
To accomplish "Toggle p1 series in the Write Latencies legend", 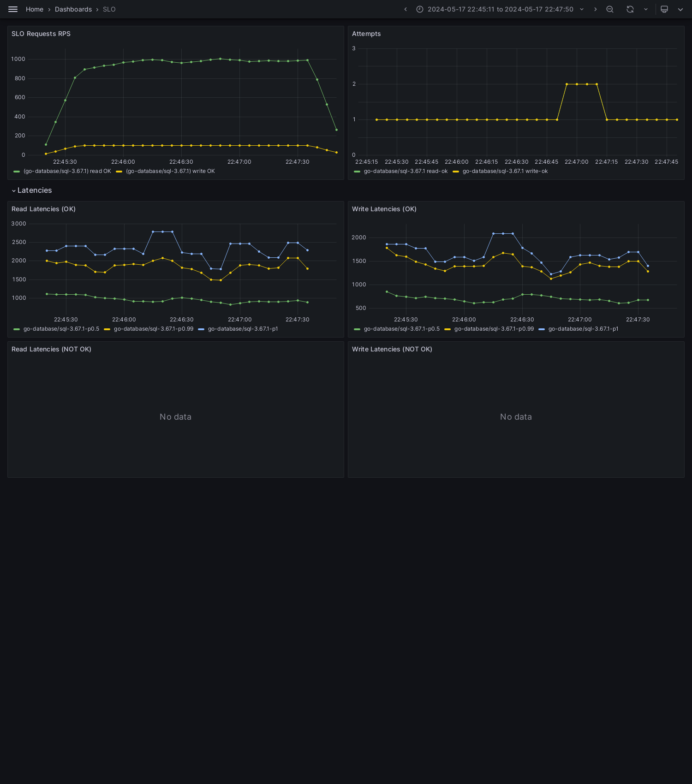I will click(584, 329).
